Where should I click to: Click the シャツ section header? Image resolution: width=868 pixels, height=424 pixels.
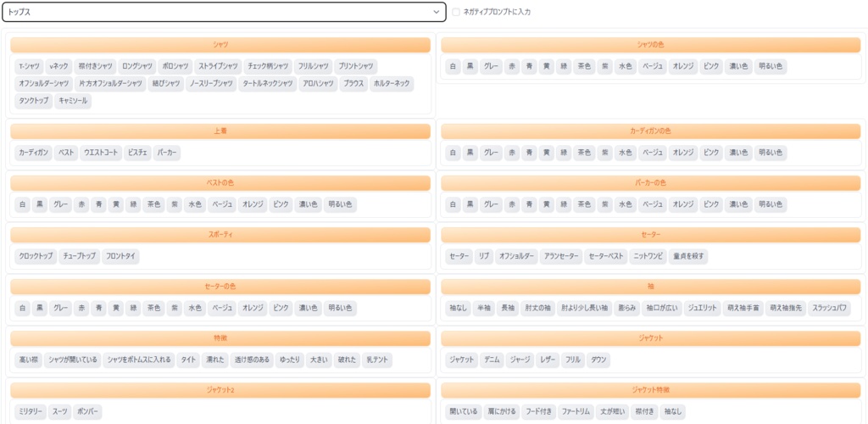click(x=220, y=45)
